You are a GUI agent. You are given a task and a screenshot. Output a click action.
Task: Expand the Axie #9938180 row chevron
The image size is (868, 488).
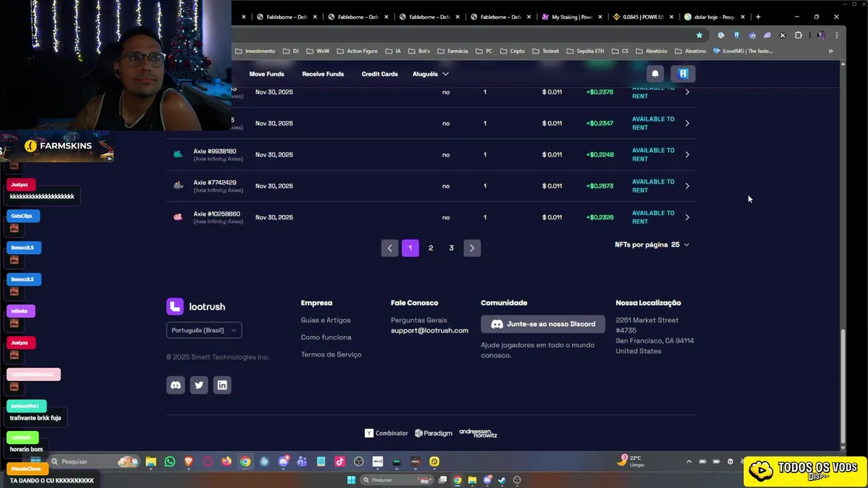687,155
